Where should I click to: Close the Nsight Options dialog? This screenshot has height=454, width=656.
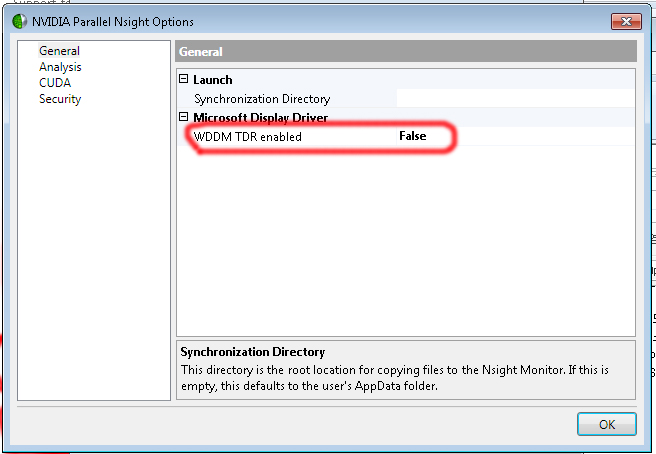[624, 21]
